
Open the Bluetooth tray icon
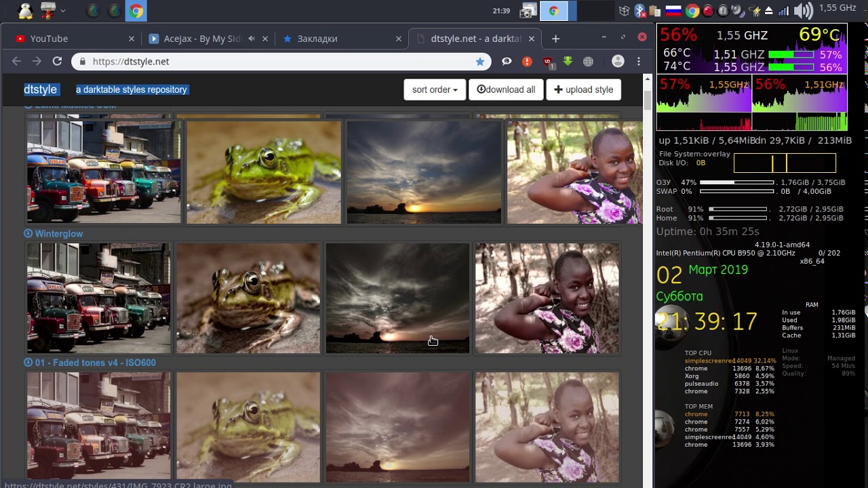click(x=639, y=11)
